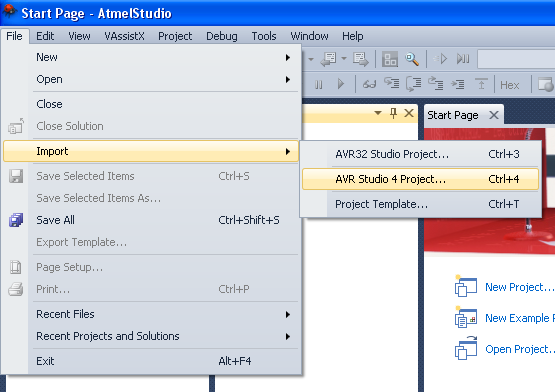Image resolution: width=555 pixels, height=392 pixels.
Task: Close the Start Page tab
Action: point(494,115)
